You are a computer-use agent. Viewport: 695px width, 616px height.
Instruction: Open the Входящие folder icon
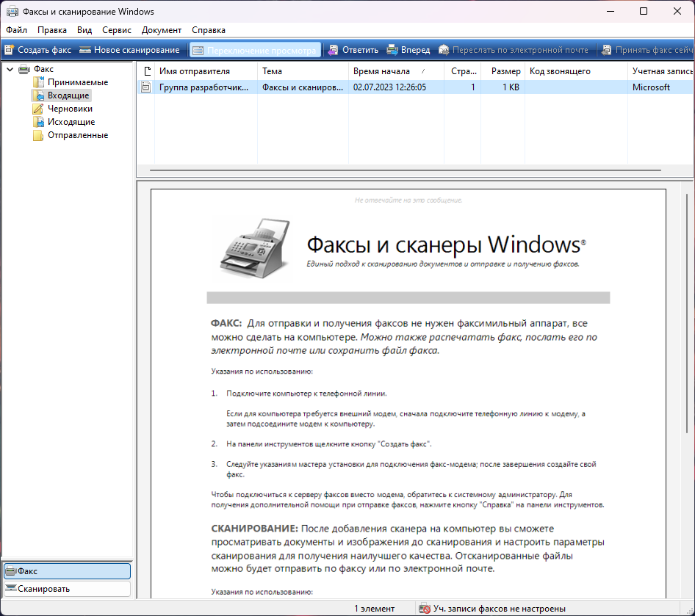tap(38, 95)
